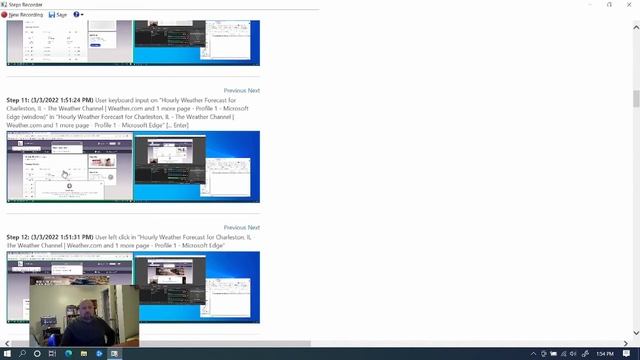Click the pen-shaped tray icon beside the clock

click(x=585, y=354)
